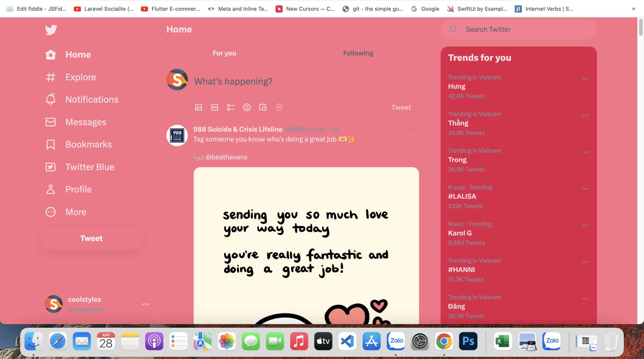
Task: Switch to the Following tab
Action: 358,53
